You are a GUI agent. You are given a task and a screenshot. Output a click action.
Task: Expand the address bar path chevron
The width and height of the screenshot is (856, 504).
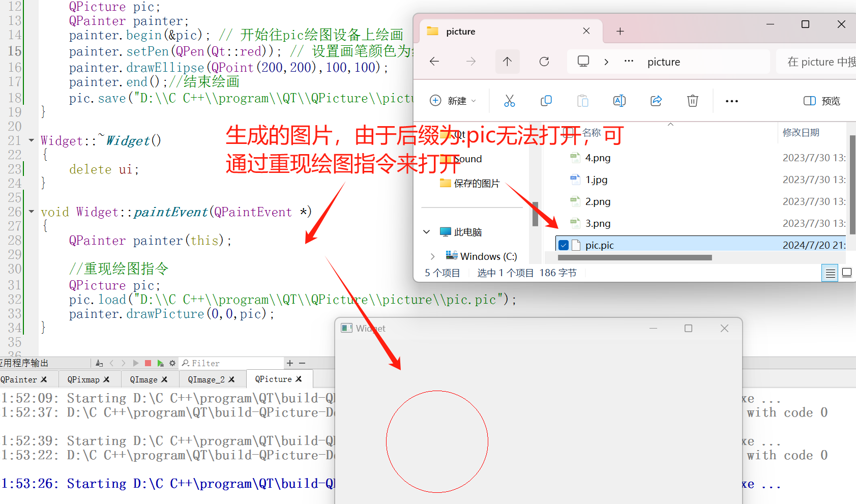[x=606, y=62]
